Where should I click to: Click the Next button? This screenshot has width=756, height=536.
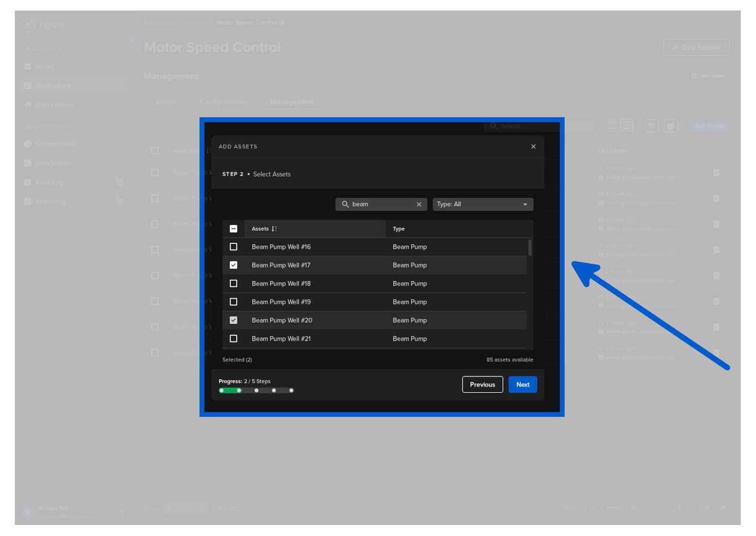tap(523, 385)
